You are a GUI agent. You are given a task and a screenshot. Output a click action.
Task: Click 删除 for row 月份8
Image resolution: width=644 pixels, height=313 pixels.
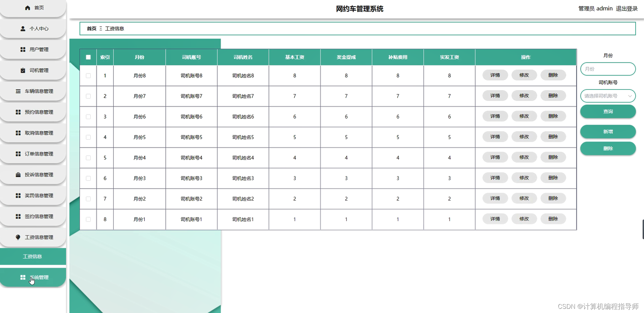tap(553, 75)
